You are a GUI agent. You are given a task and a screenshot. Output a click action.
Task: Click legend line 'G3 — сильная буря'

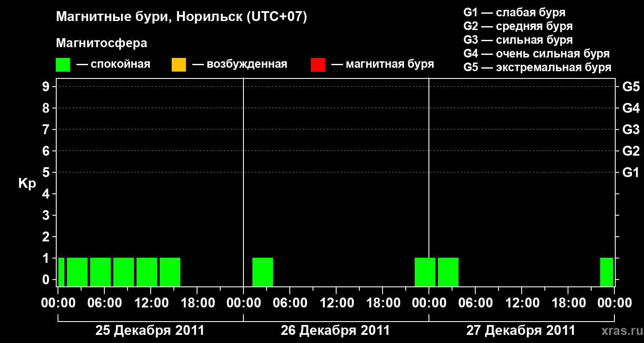point(518,40)
